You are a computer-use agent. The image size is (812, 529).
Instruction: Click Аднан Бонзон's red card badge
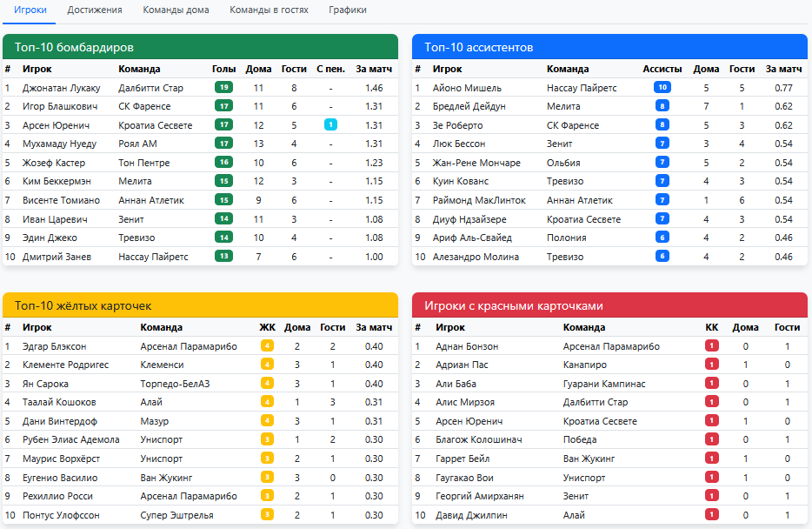coord(712,346)
